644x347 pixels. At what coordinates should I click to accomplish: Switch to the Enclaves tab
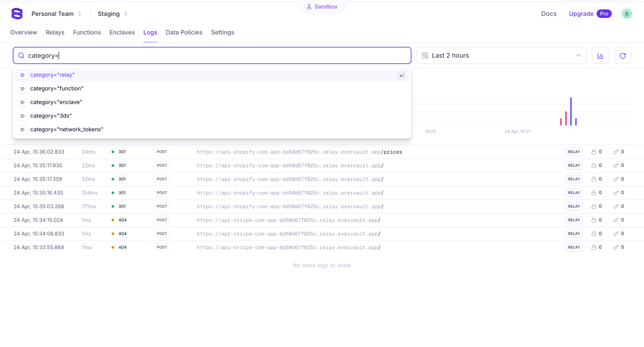tap(122, 32)
